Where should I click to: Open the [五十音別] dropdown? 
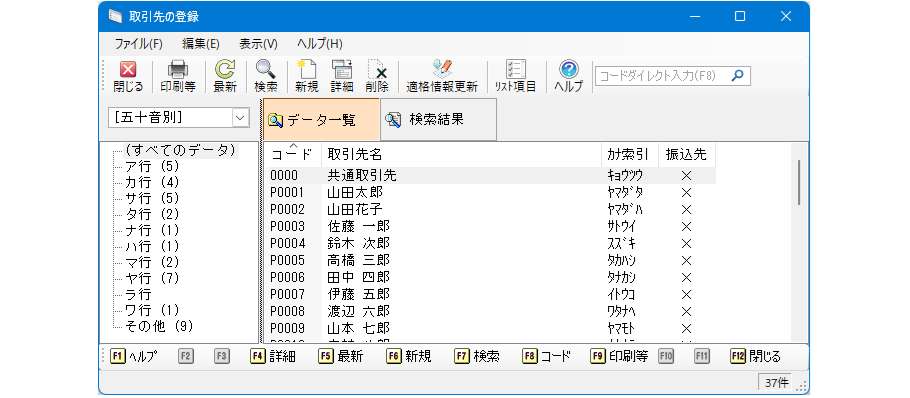pyautogui.click(x=240, y=118)
